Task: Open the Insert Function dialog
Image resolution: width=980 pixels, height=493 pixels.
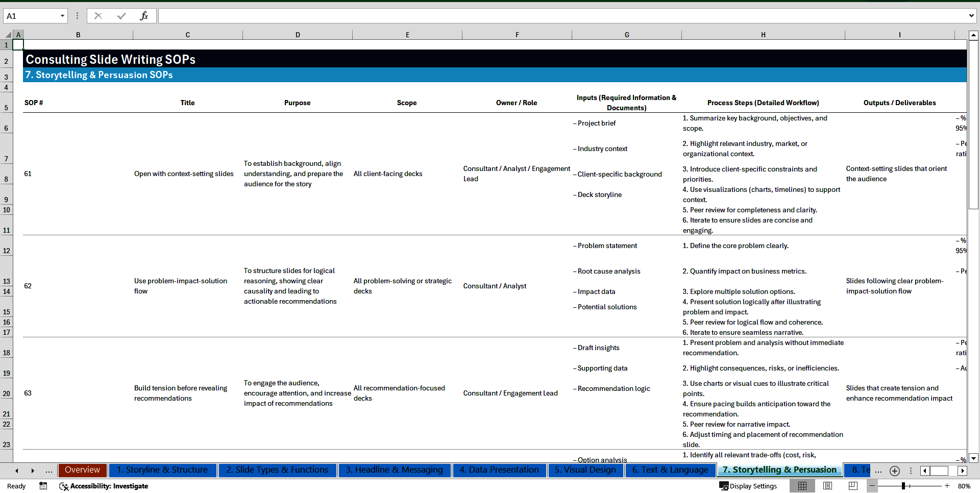Action: pyautogui.click(x=144, y=16)
